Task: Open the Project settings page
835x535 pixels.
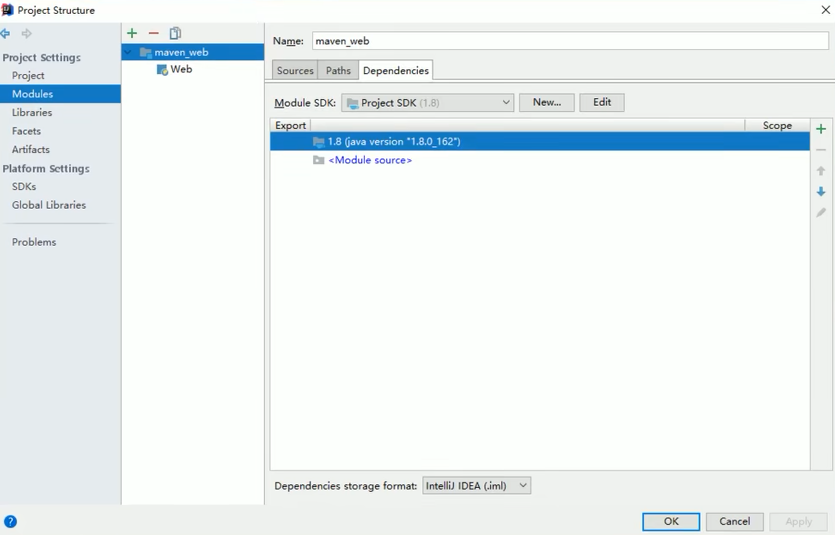Action: (28, 76)
